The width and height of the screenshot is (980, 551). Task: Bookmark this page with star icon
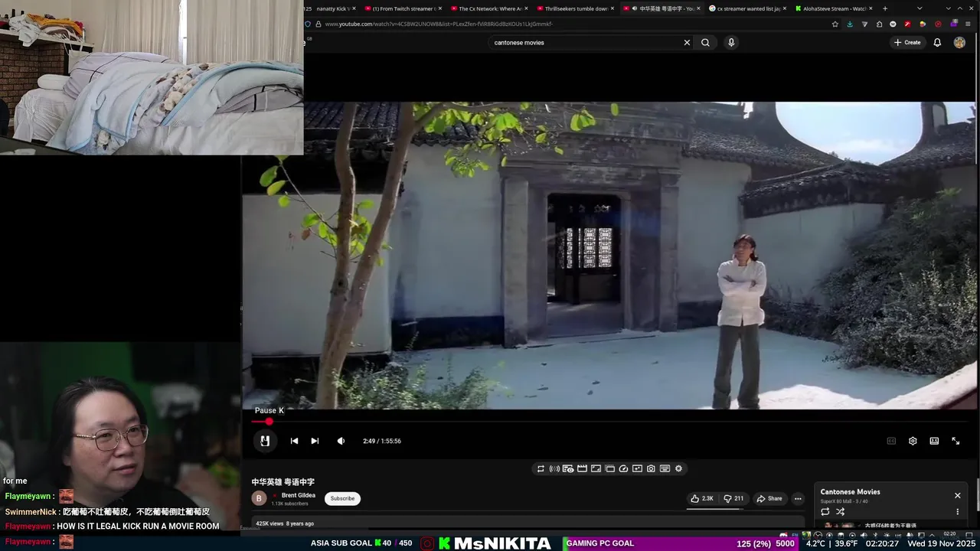835,24
